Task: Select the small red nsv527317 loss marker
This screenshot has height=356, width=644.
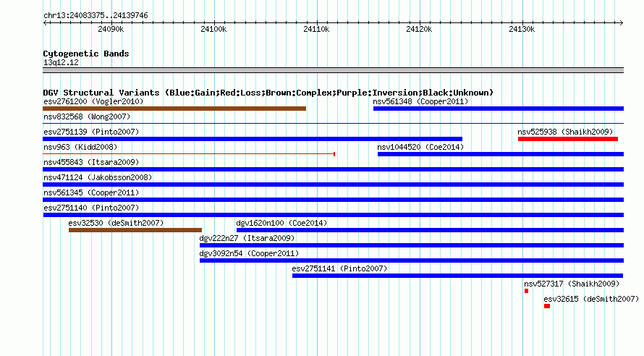Action: point(527,291)
